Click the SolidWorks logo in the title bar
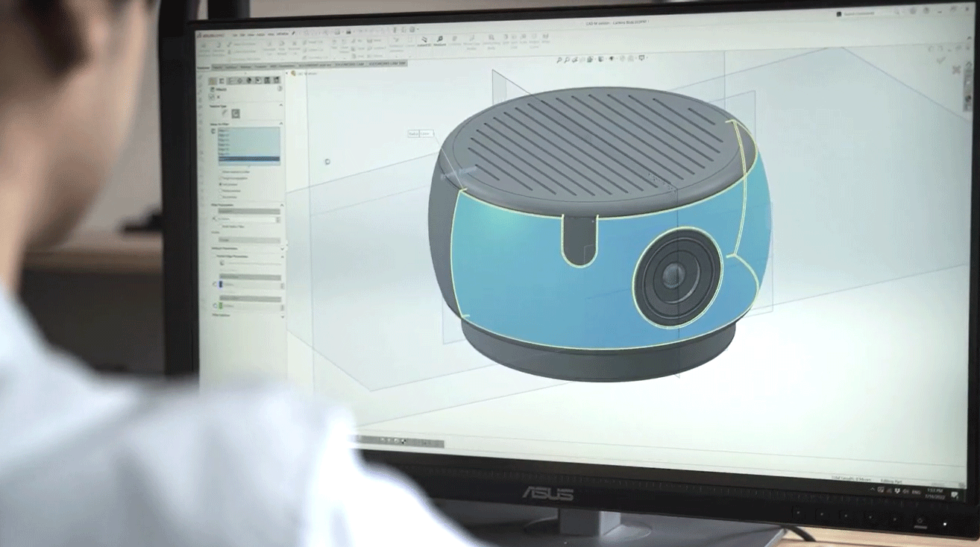Viewport: 980px width, 547px height. pos(210,34)
